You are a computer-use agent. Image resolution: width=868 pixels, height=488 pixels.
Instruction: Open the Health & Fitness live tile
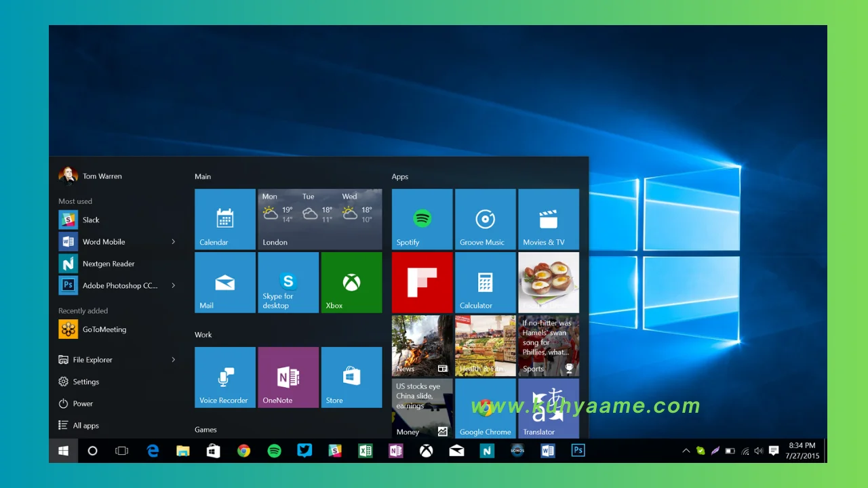486,346
